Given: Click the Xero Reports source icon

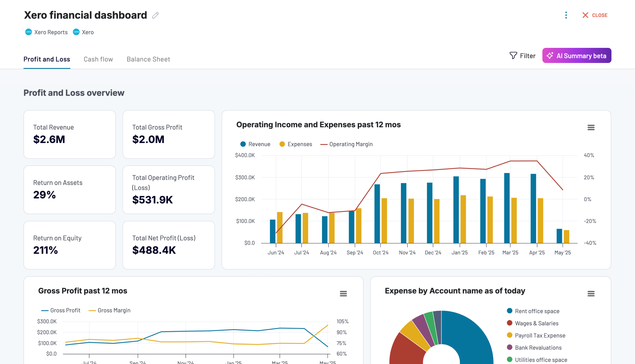Looking at the screenshot, I should pos(28,32).
